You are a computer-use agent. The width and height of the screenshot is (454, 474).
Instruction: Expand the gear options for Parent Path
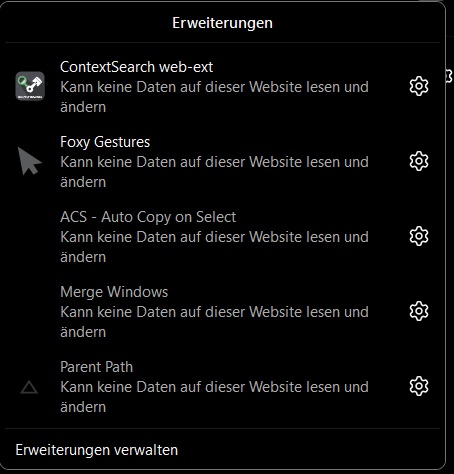click(419, 386)
